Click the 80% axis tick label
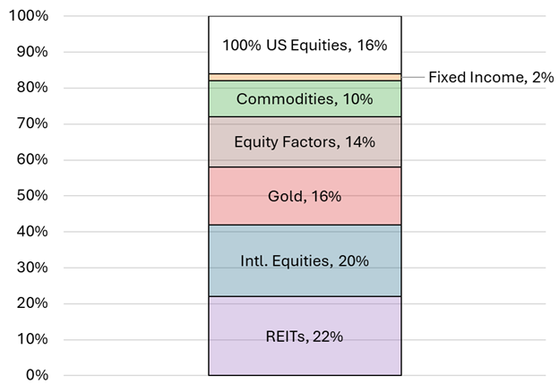The width and height of the screenshot is (559, 392). coord(34,89)
